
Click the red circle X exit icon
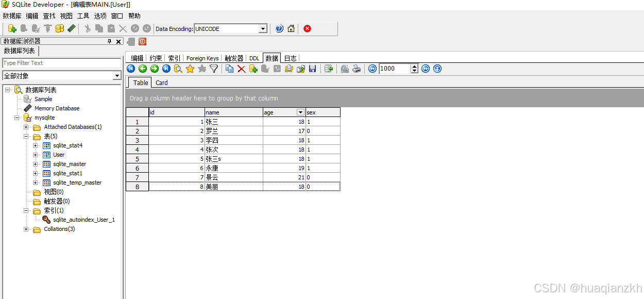(x=308, y=29)
